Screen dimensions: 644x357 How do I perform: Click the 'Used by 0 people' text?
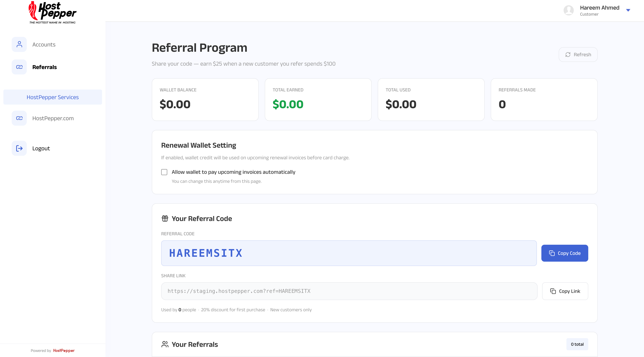(x=179, y=310)
